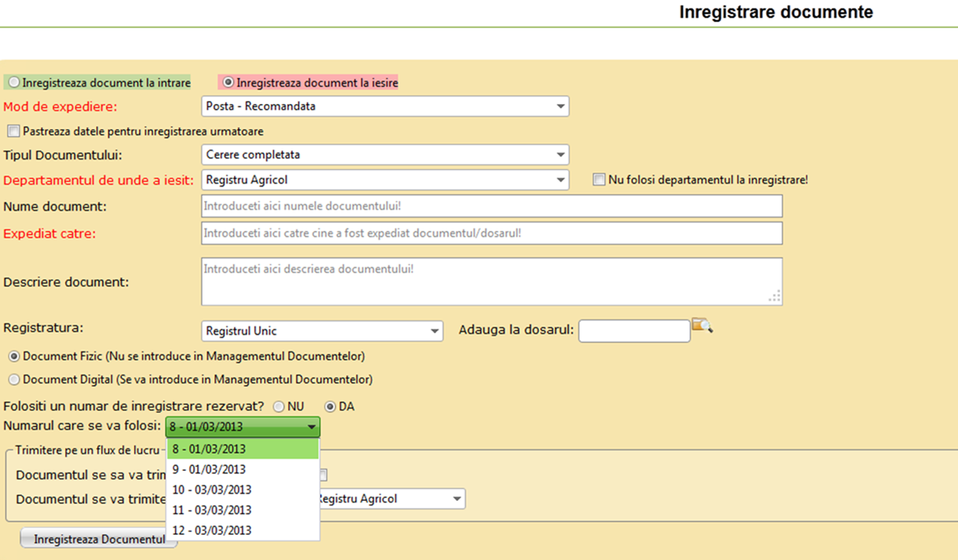This screenshot has width=958, height=560.
Task: Choose the 'Document Digital' radio option
Action: point(13,380)
